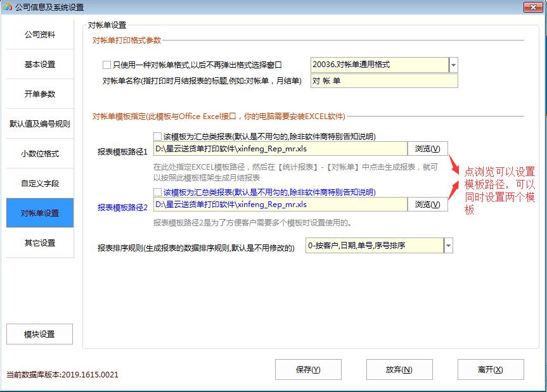Click the statement name input field
The height and width of the screenshot is (392, 547).
[383, 81]
